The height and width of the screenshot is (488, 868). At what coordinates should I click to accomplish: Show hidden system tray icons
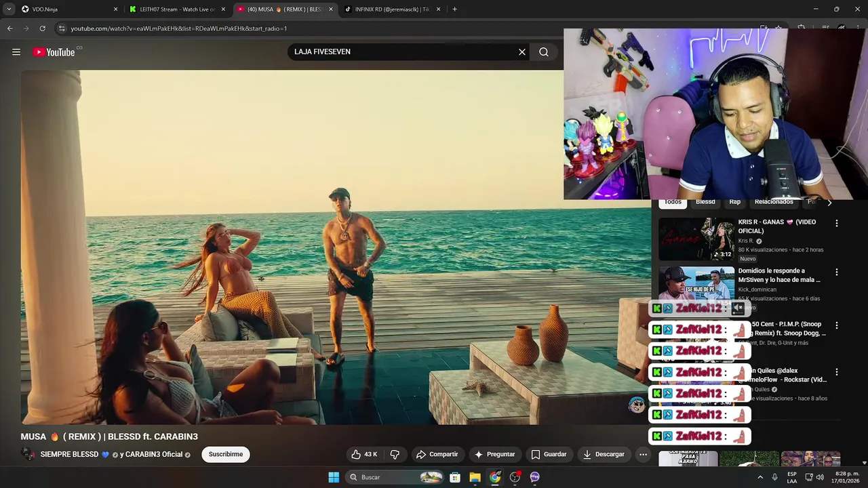pos(760,477)
